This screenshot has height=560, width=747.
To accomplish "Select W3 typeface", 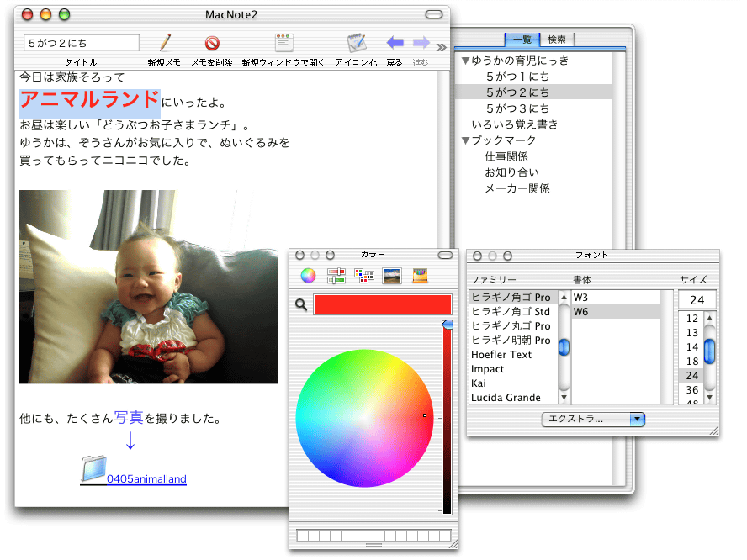I will (616, 297).
